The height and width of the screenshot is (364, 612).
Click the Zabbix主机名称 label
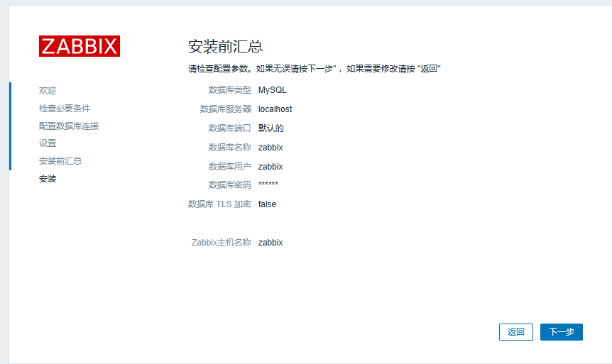click(x=222, y=243)
